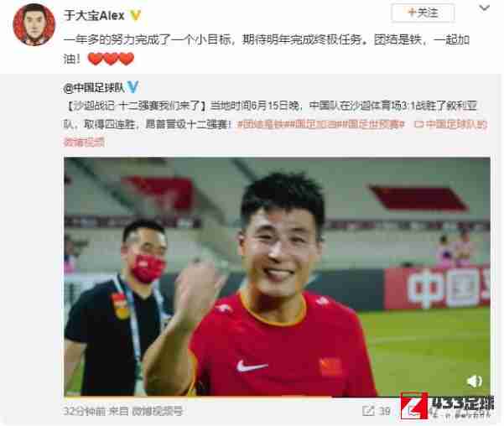Screen dimensions: 504x426
Task: Open the #国足世预赛# hashtag topic
Action: point(373,124)
